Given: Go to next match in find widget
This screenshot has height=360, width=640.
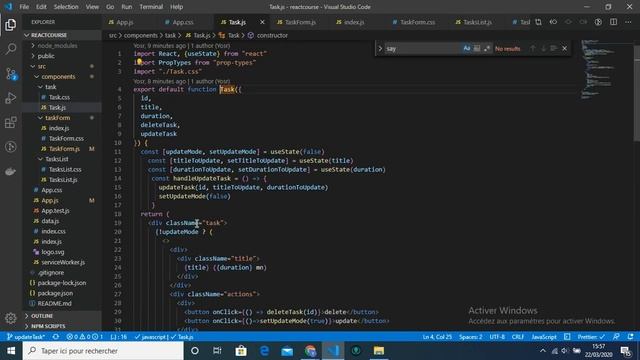Looking at the screenshot, I should click(543, 49).
